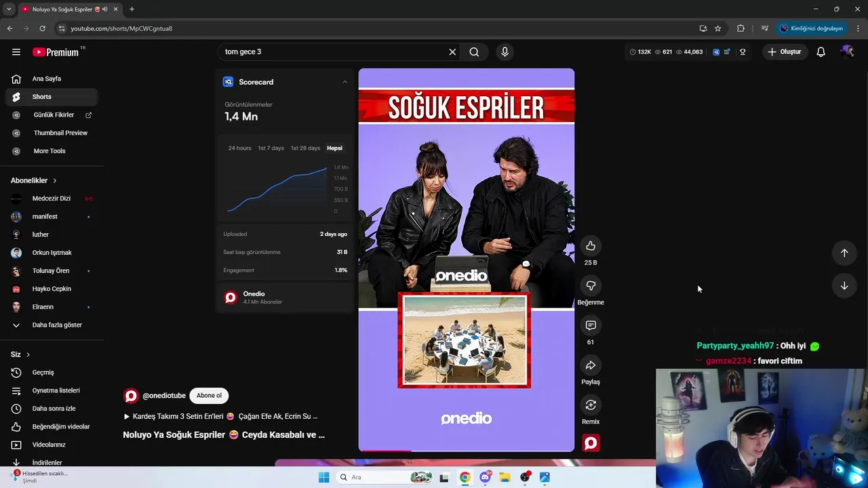Screen dimensions: 868x488
Task: Clear the search box text with the X
Action: point(452,52)
